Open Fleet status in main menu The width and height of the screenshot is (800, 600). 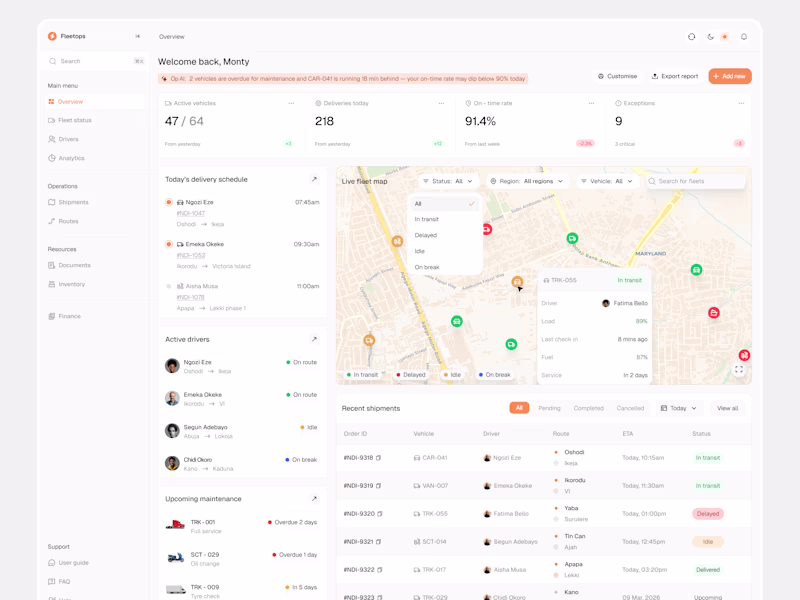[95, 120]
